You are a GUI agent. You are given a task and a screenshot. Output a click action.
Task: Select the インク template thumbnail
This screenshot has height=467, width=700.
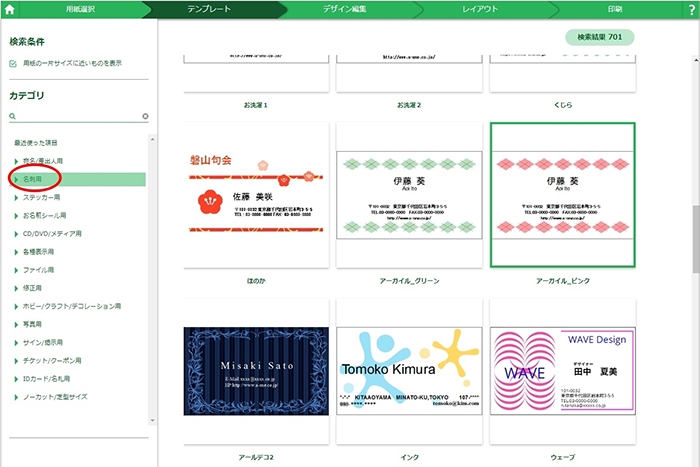(x=409, y=371)
